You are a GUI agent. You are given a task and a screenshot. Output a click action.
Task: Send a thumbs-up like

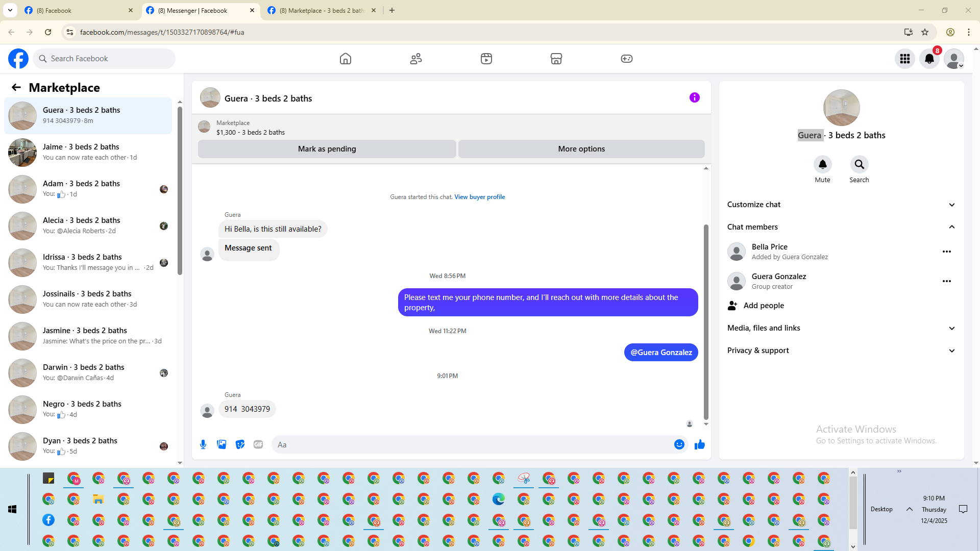click(x=699, y=444)
